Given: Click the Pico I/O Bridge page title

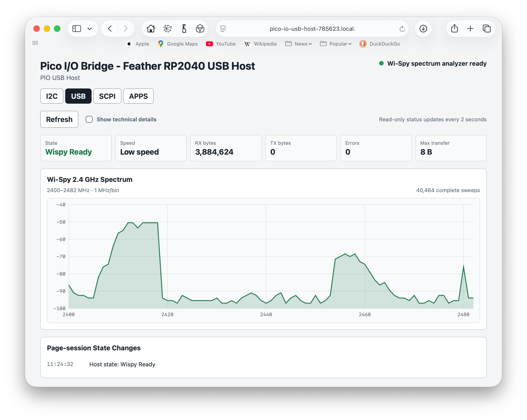Looking at the screenshot, I should click(147, 66).
